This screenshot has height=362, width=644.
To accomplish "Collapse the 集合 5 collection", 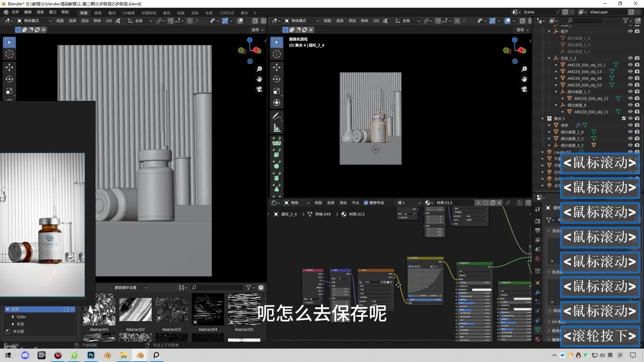I will pos(543,118).
